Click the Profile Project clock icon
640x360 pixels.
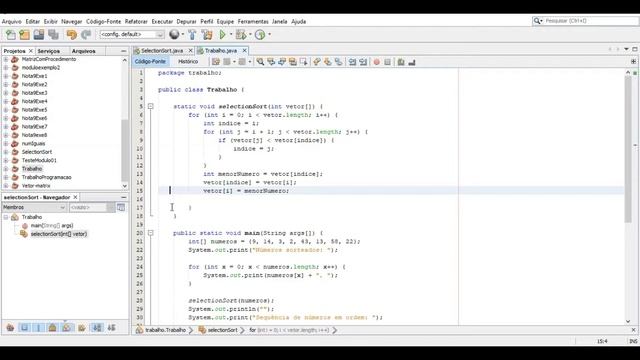pyautogui.click(x=260, y=35)
